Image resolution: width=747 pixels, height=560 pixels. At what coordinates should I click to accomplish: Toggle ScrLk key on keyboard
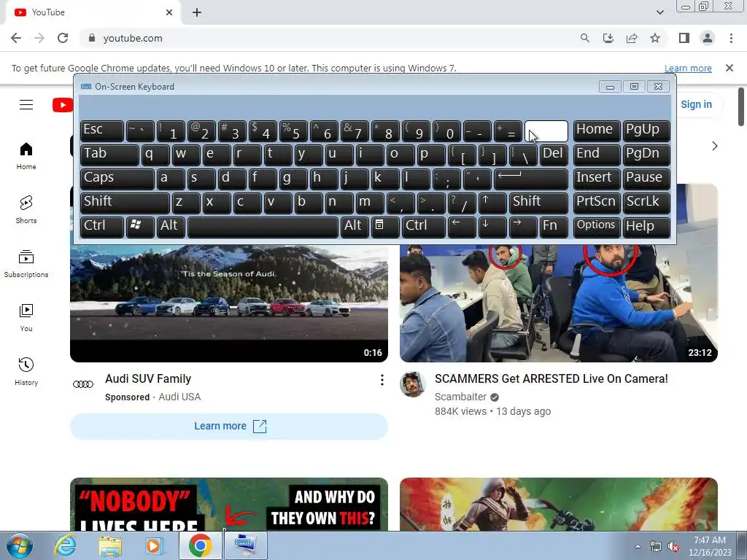(x=646, y=203)
